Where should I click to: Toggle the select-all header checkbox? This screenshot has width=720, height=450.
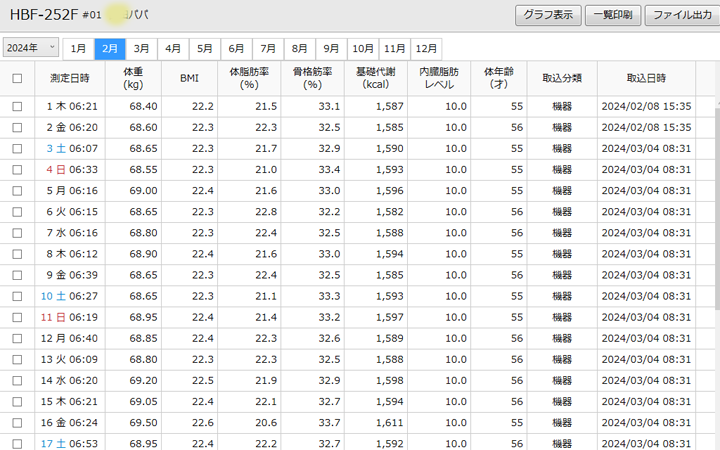pos(17,78)
